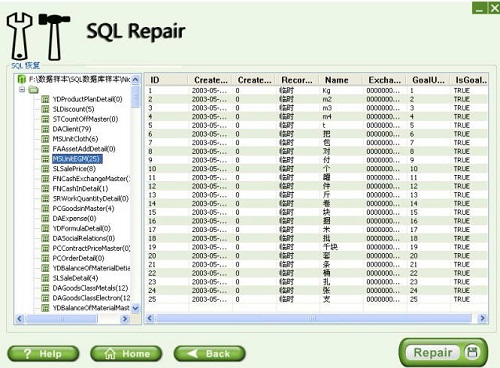Click table icon beside DASocialRelations(0)
The width and height of the screenshot is (500, 368).
[45, 238]
